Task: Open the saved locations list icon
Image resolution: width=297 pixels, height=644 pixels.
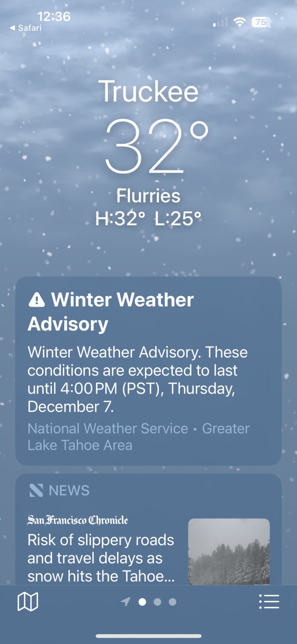Action: point(269,602)
